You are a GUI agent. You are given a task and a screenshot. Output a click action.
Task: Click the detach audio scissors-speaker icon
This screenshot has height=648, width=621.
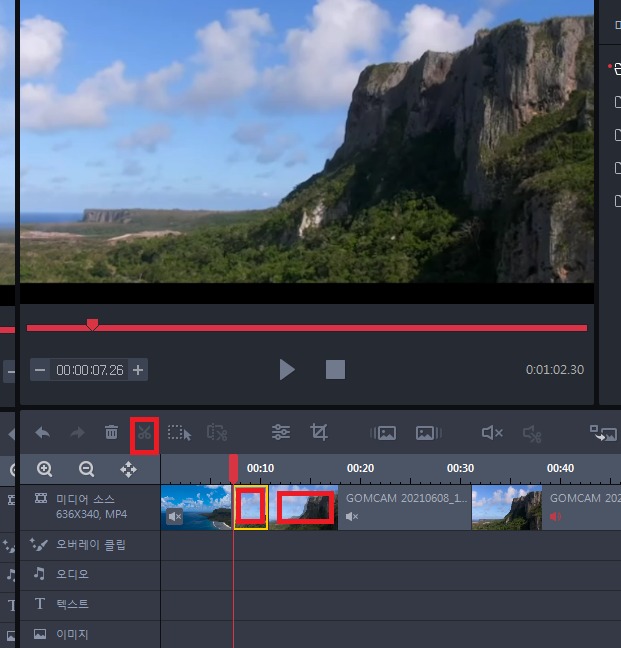click(532, 434)
